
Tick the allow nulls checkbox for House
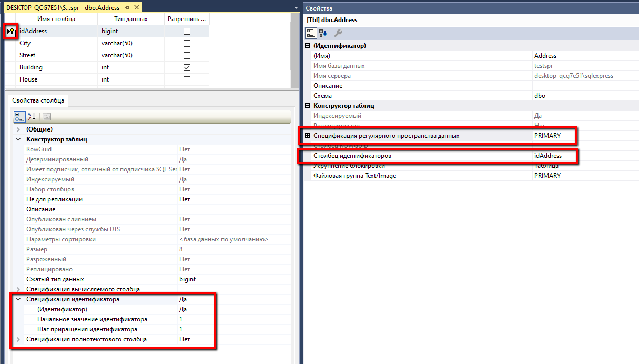(x=187, y=79)
